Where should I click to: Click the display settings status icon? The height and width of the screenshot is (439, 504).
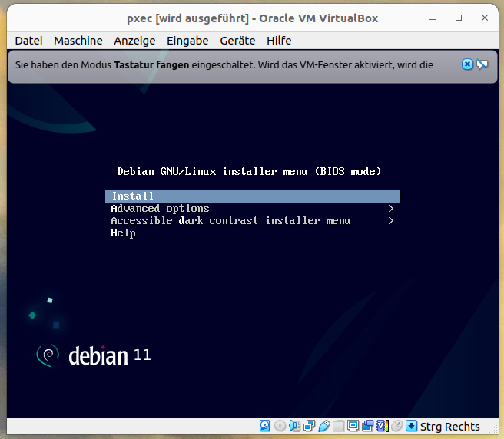pos(353,426)
